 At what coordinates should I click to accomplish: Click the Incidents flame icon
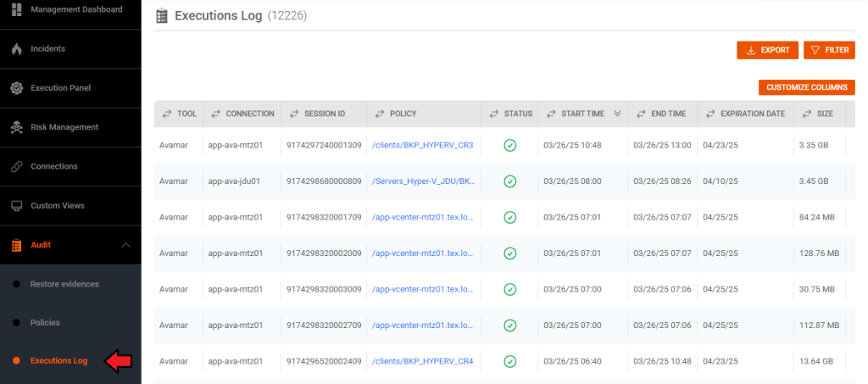click(x=16, y=49)
